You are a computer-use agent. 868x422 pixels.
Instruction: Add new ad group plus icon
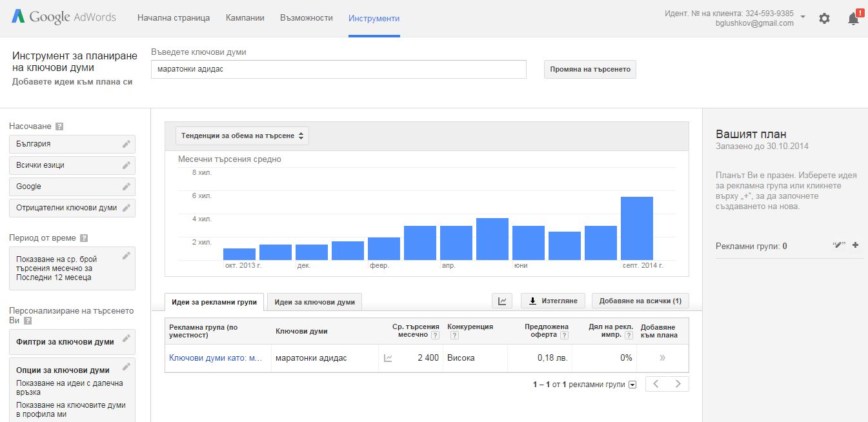point(855,245)
